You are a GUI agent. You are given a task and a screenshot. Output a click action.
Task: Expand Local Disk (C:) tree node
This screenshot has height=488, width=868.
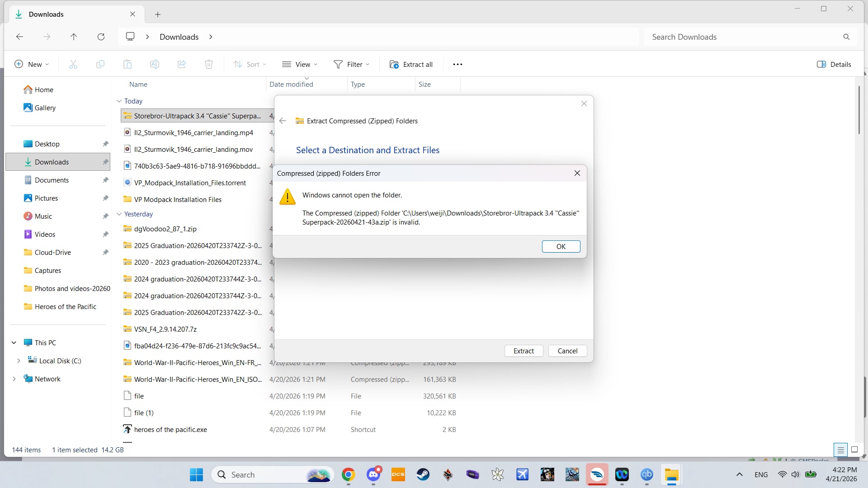tap(19, 361)
